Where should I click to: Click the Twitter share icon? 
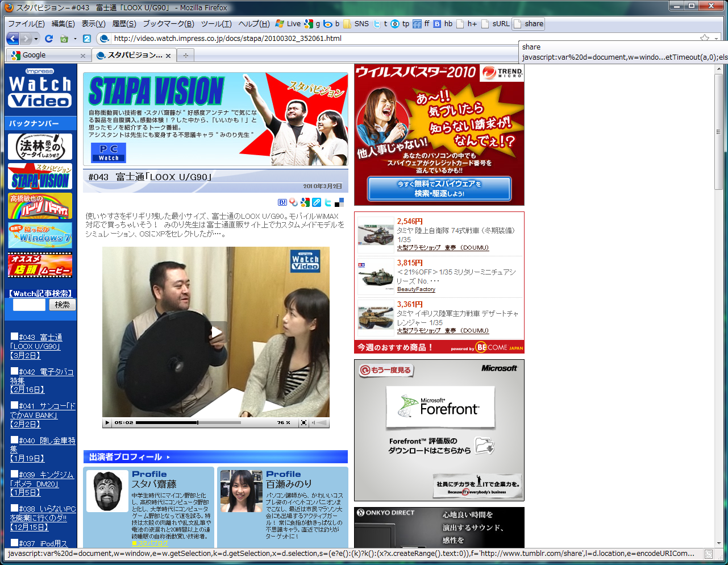point(328,202)
